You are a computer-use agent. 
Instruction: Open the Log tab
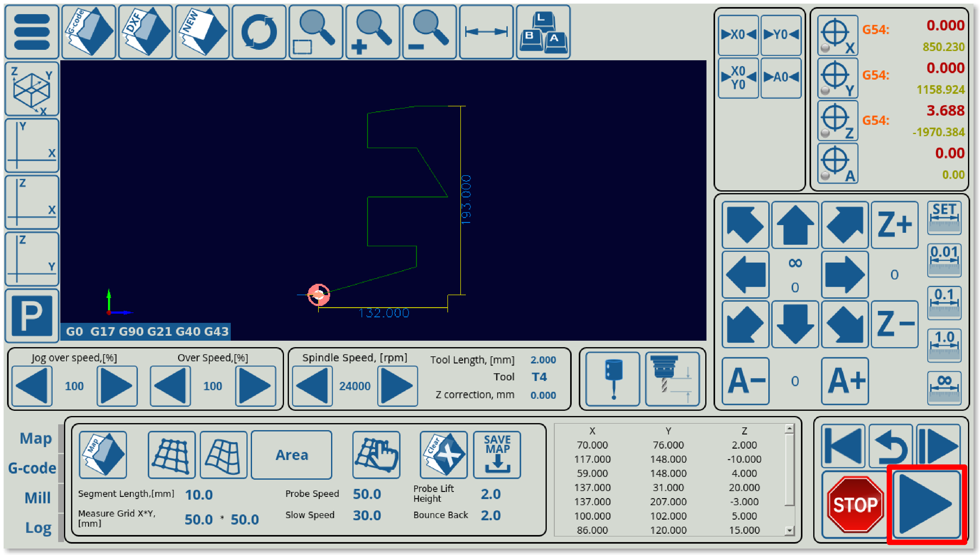pos(38,528)
